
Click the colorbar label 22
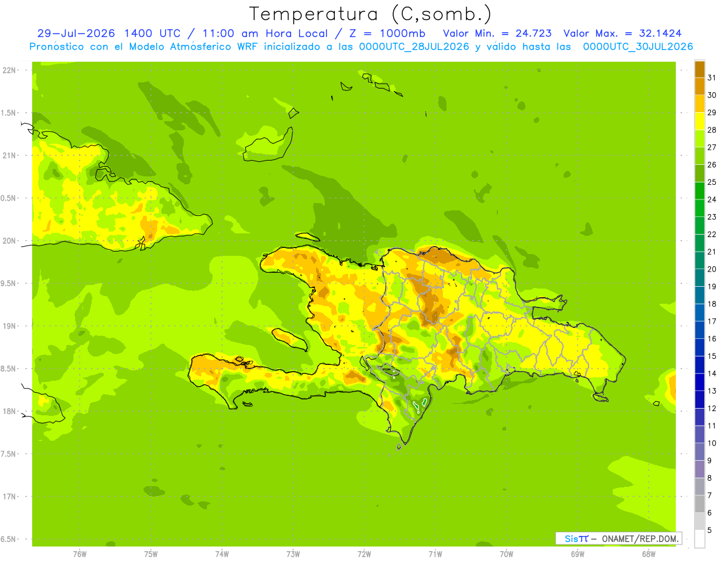tap(712, 234)
